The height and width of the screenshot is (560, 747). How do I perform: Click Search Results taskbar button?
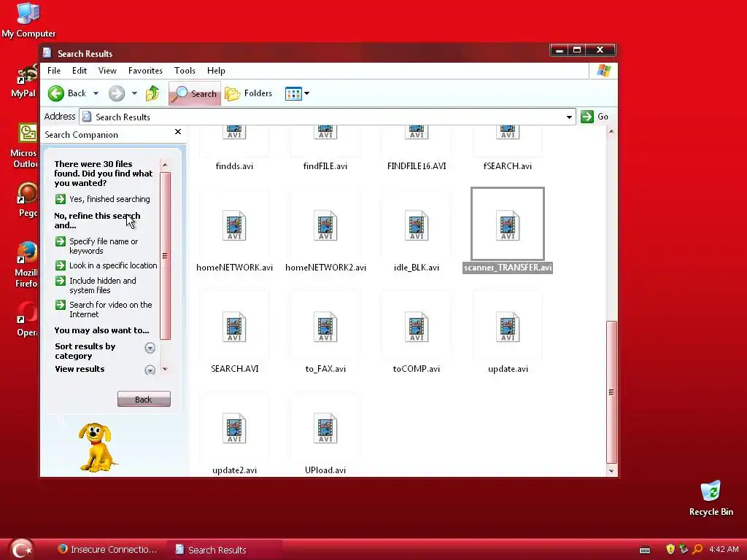tap(224, 550)
